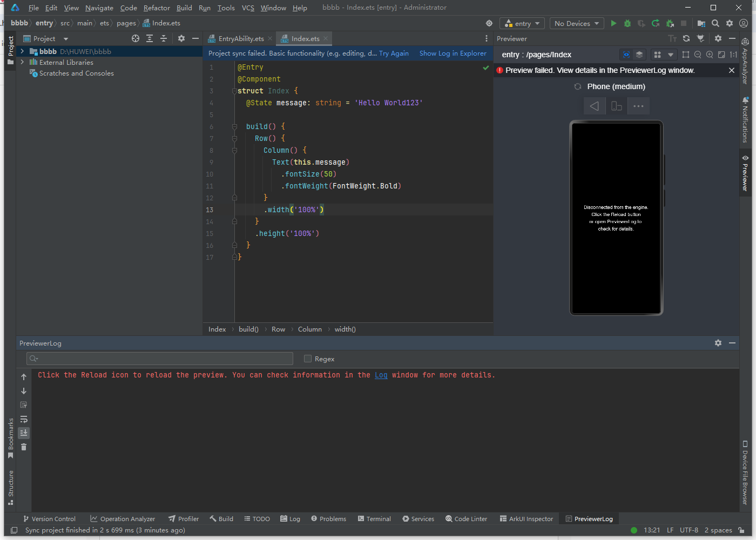Open the entry run configuration dropdown
Screen dimensions: 756x540
(x=522, y=23)
